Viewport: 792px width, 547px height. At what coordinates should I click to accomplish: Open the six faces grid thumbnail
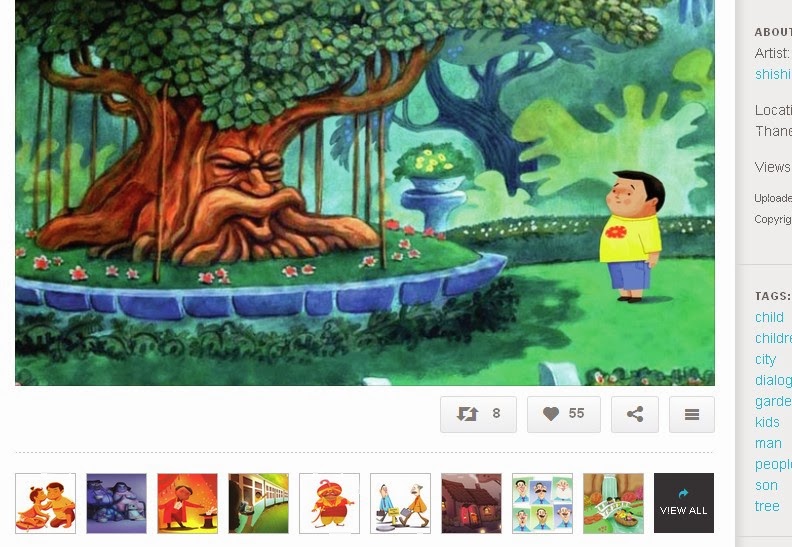pos(542,503)
